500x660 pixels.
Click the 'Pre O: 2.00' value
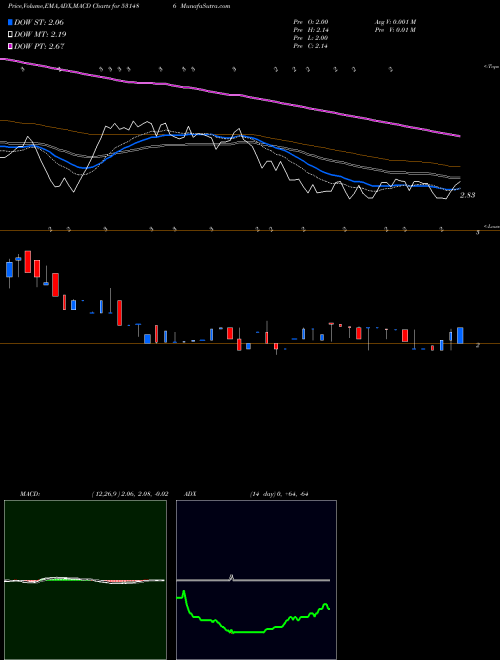pyautogui.click(x=311, y=22)
